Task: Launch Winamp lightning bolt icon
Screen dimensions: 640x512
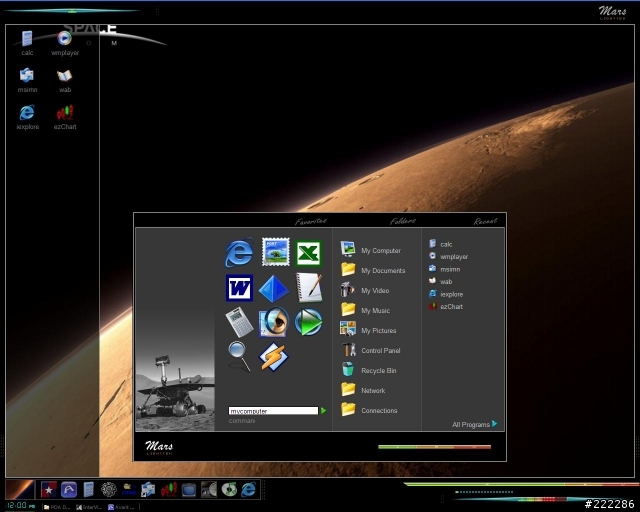Action: 273,357
